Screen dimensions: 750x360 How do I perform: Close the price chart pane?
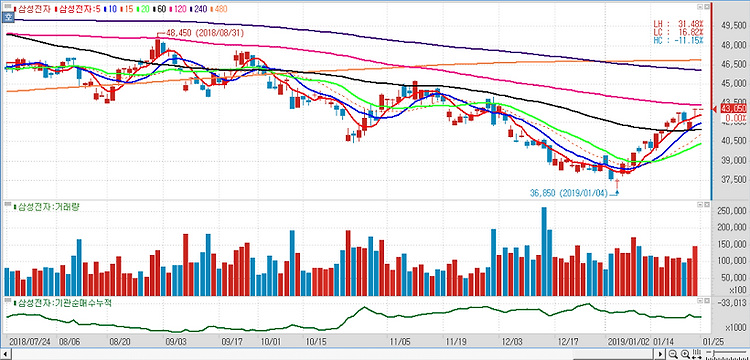point(706,8)
